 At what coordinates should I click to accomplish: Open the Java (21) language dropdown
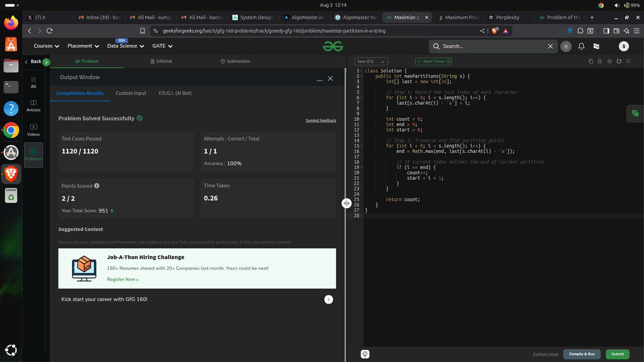pyautogui.click(x=372, y=62)
